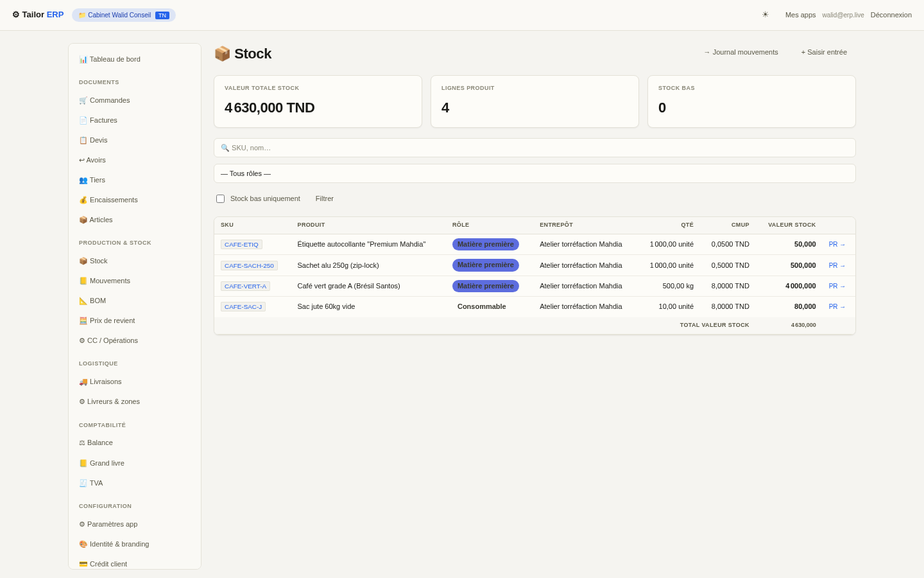This screenshot has width=924, height=578.
Task: Open Factures document icon in sidebar
Action: [x=83, y=120]
